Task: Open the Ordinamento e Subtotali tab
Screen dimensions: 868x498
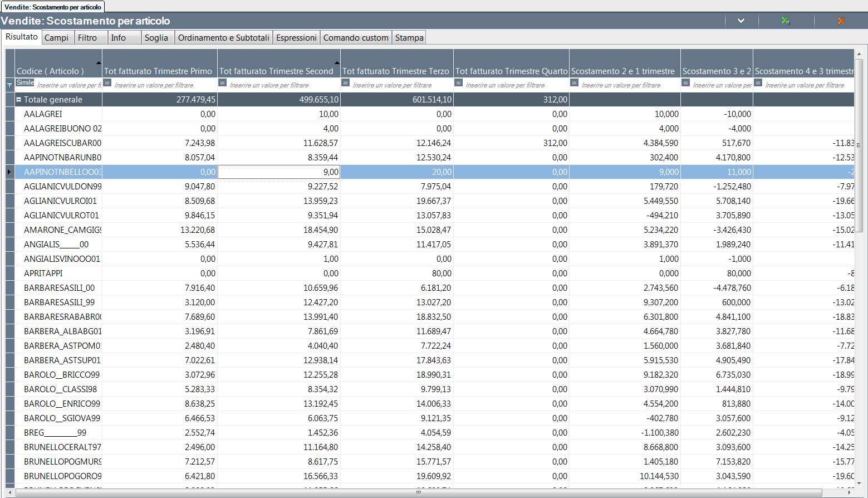Action: point(223,38)
